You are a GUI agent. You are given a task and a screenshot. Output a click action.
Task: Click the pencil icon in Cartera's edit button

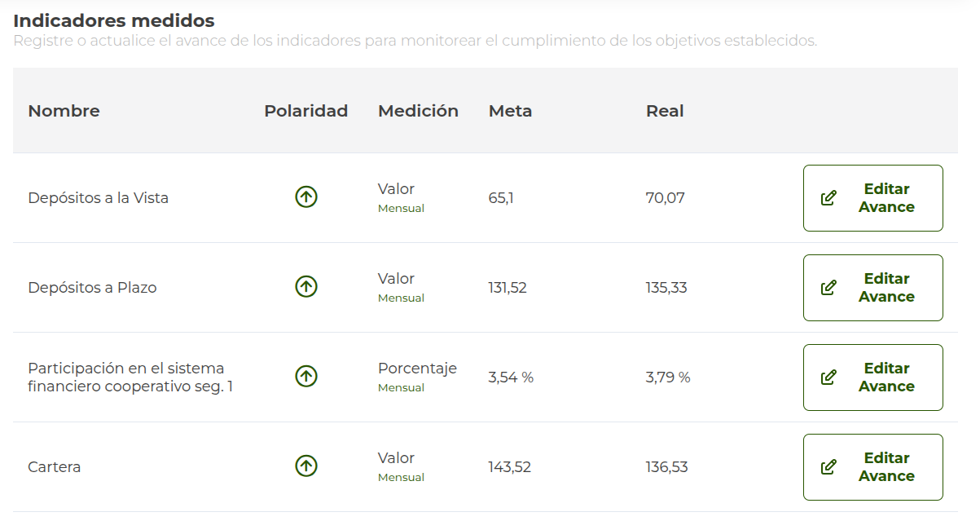point(829,466)
